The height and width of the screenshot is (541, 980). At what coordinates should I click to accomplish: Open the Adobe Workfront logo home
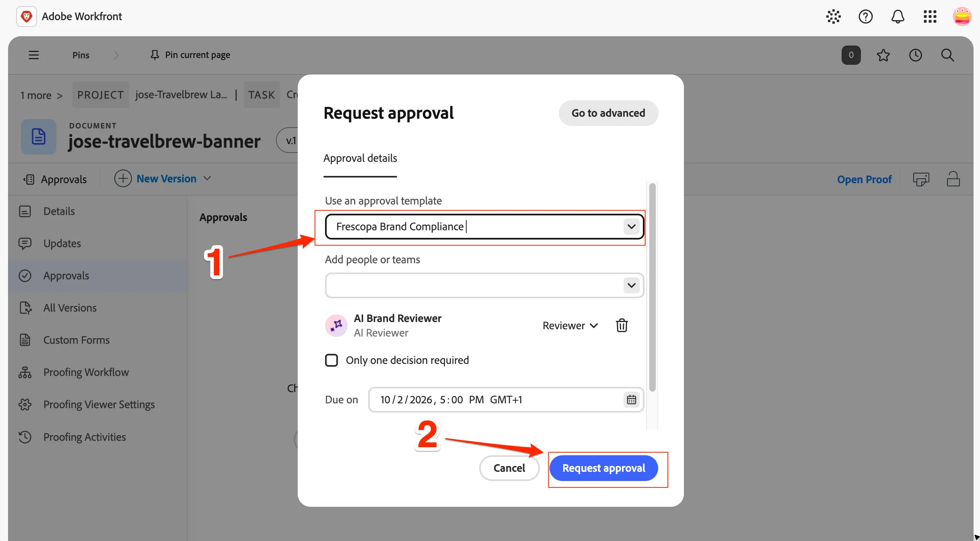pos(27,17)
